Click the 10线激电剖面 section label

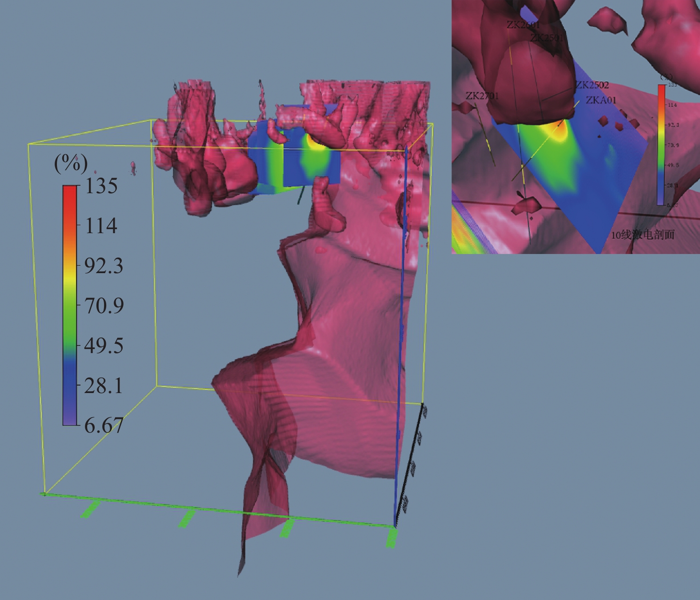[x=642, y=234]
